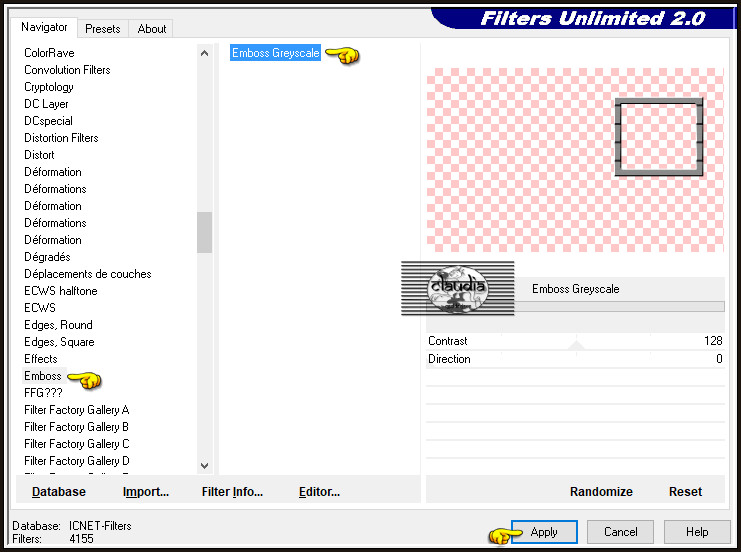Select DCspecial category
This screenshot has width=741, height=552.
[48, 121]
